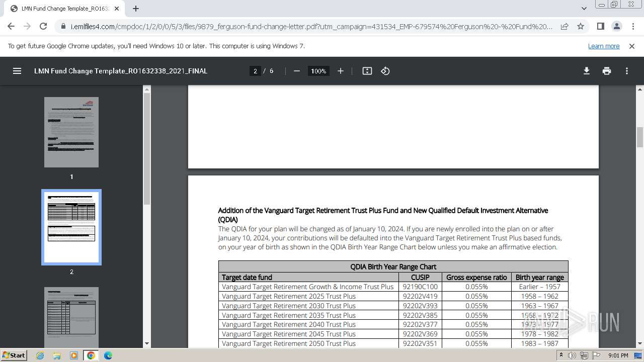The height and width of the screenshot is (362, 644).
Task: Click the 100% zoom level field
Action: (x=318, y=71)
